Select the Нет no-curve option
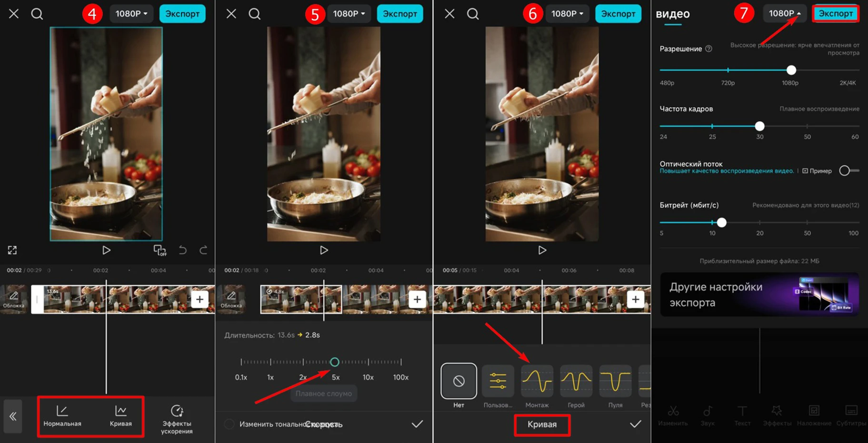The width and height of the screenshot is (868, 443). tap(459, 387)
